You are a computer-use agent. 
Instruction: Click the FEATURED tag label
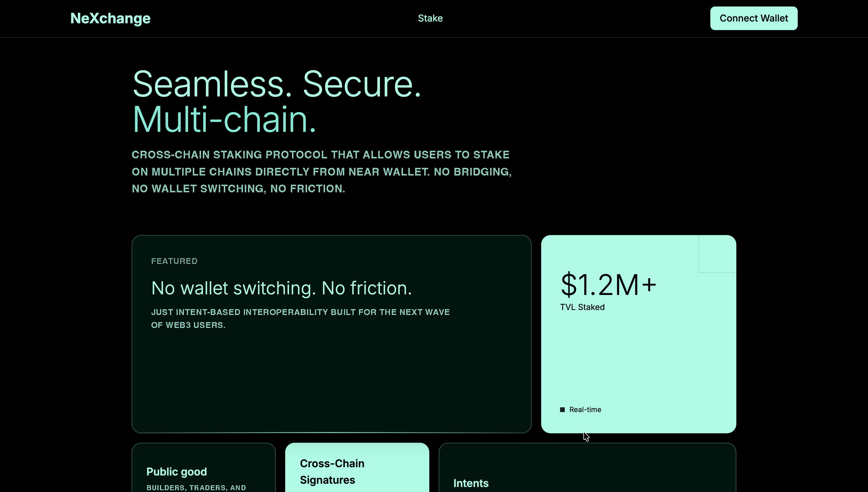click(174, 261)
